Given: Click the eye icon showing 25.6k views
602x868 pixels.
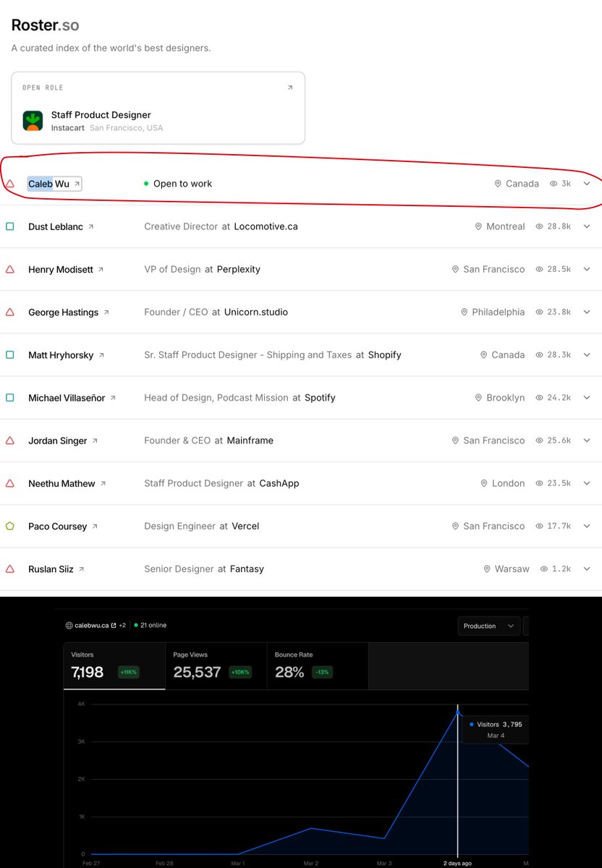Looking at the screenshot, I should pyautogui.click(x=539, y=440).
